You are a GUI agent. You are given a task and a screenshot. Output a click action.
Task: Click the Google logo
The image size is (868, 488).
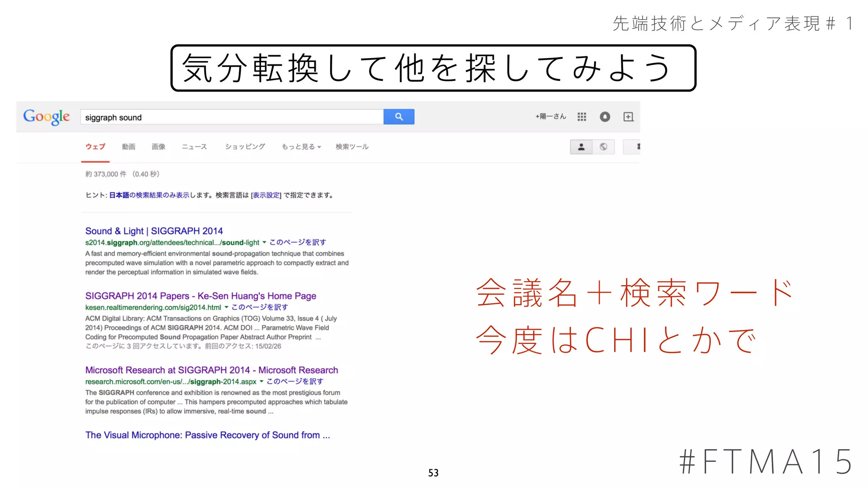47,117
